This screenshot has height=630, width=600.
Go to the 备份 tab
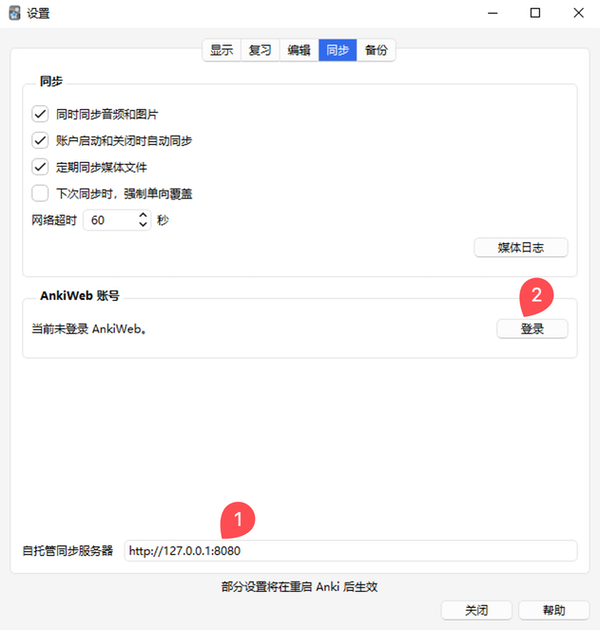pos(376,50)
